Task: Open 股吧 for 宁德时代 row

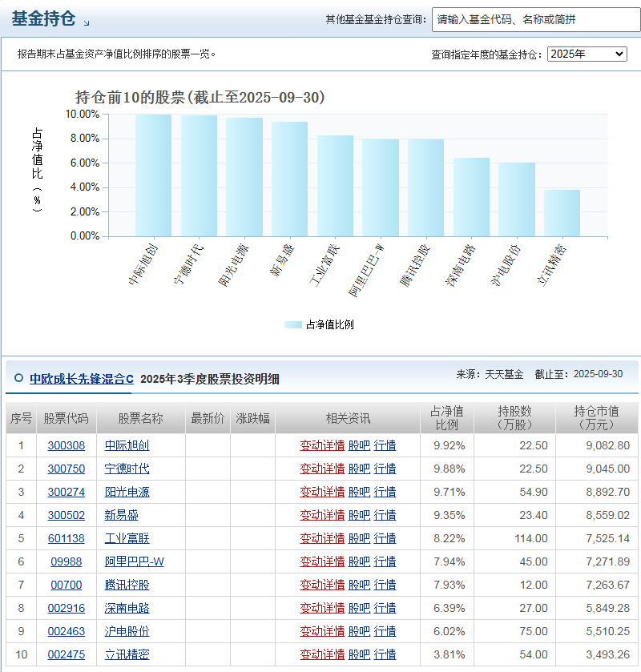Action: [x=359, y=469]
